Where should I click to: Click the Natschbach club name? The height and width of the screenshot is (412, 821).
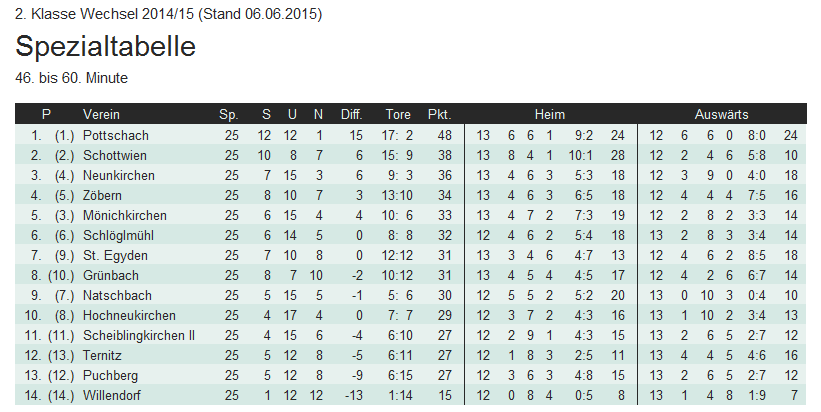tap(117, 295)
